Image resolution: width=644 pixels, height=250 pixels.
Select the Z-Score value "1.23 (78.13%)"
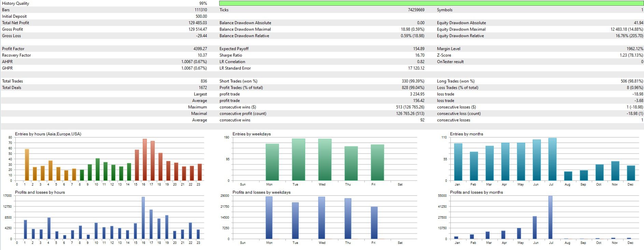(x=631, y=55)
